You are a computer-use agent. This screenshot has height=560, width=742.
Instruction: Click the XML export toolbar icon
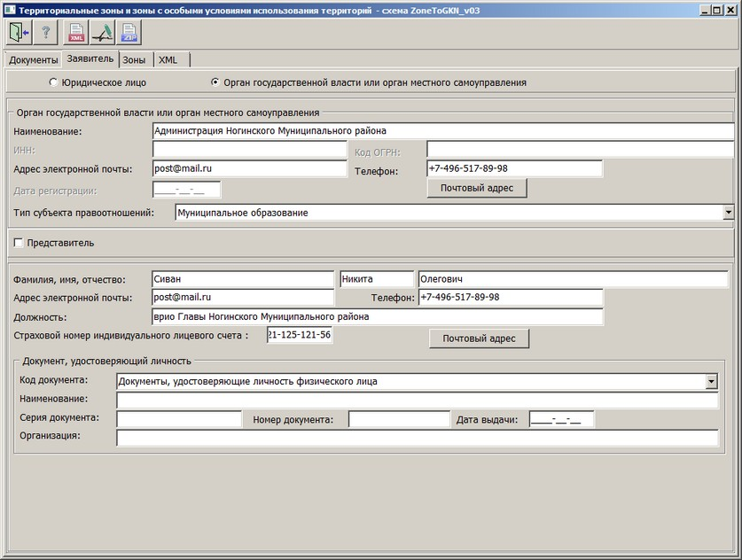78,33
